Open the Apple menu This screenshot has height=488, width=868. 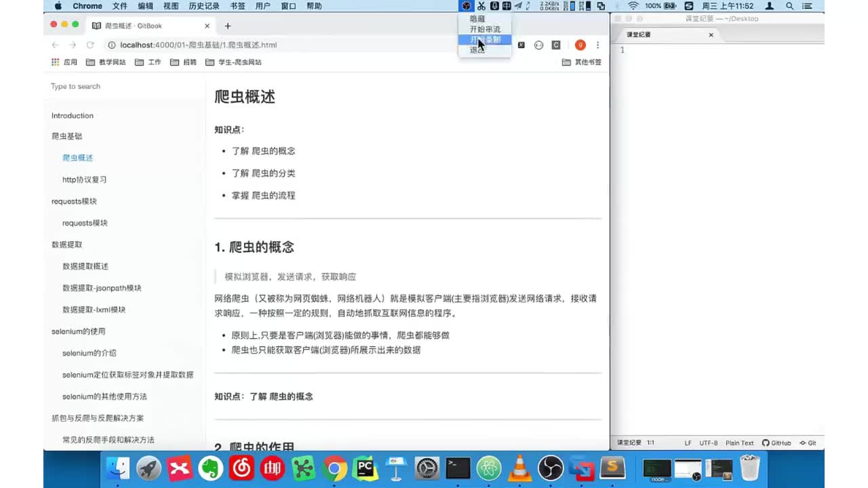[58, 5]
